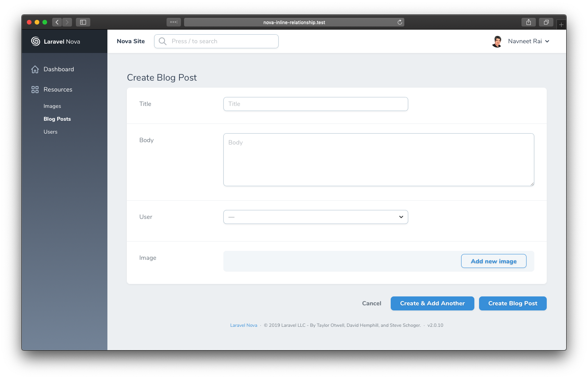Follow the Laravel Nova footer link

point(243,325)
